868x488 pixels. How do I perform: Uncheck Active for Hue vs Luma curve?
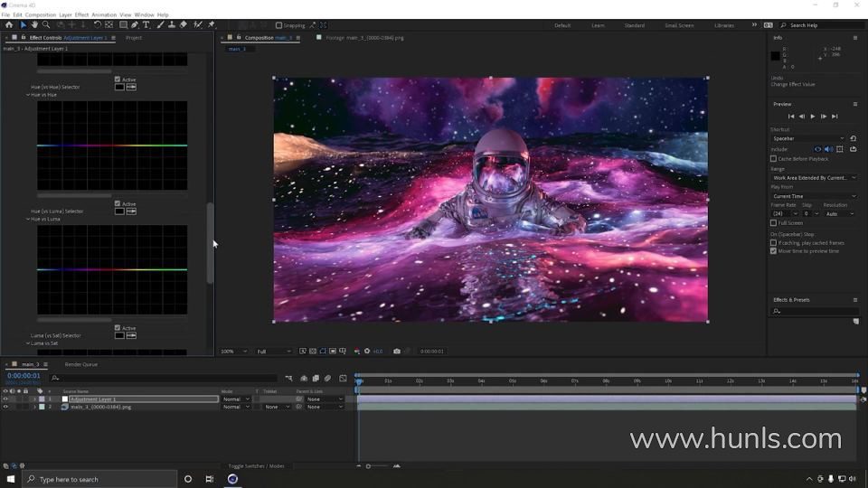[118, 204]
